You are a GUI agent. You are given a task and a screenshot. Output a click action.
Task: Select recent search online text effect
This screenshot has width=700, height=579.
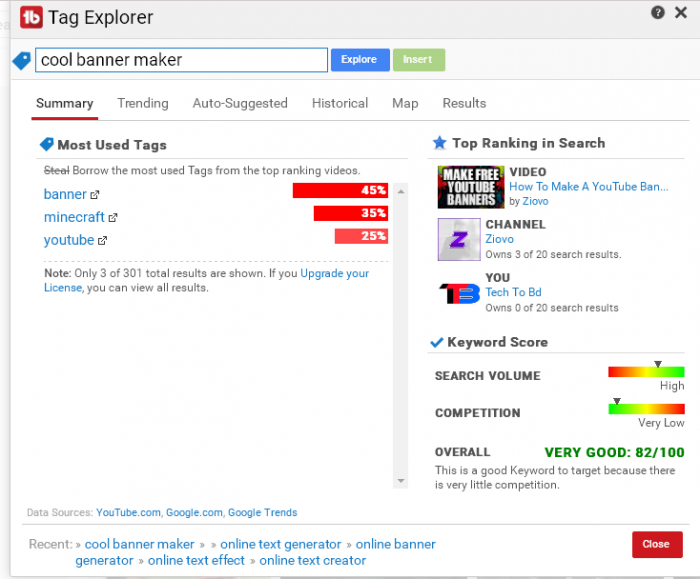[x=196, y=560]
